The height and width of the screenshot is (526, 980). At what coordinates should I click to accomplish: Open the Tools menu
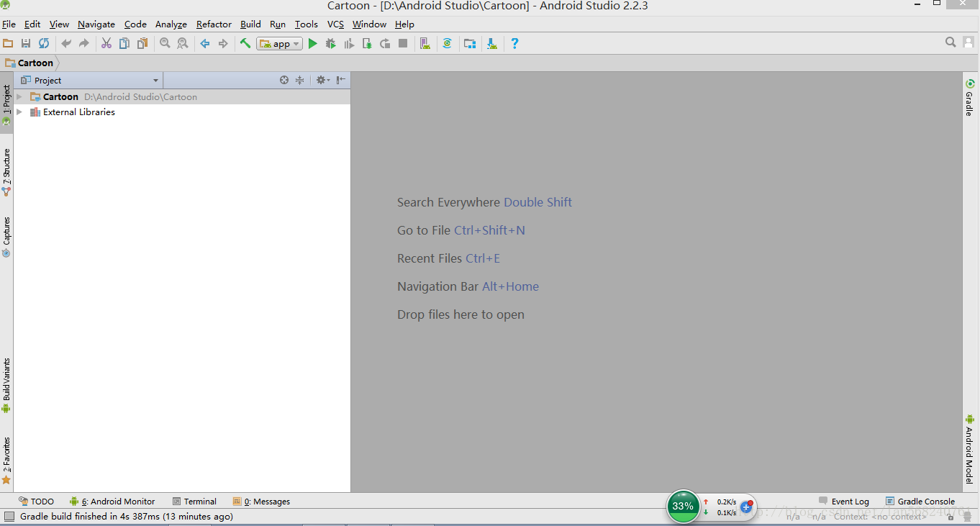306,24
